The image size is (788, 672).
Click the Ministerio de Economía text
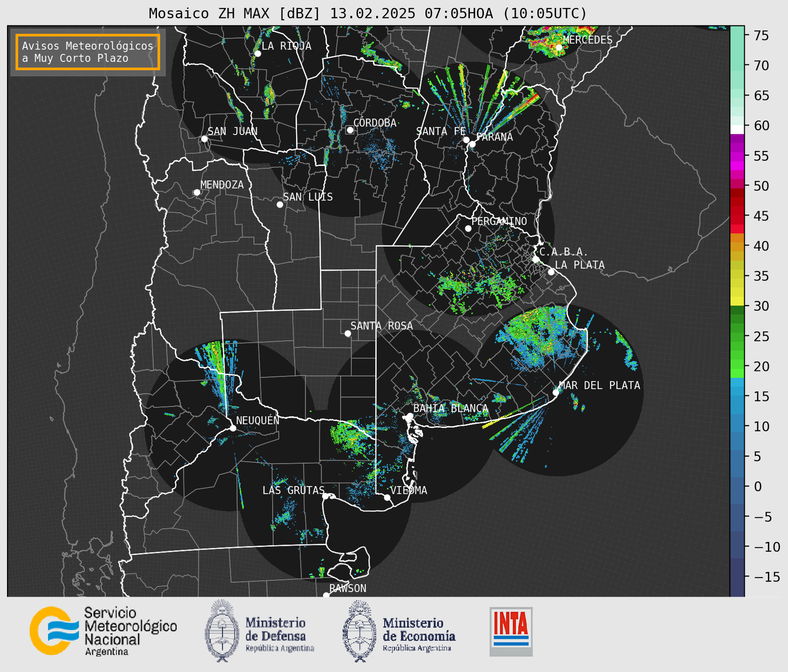click(419, 634)
